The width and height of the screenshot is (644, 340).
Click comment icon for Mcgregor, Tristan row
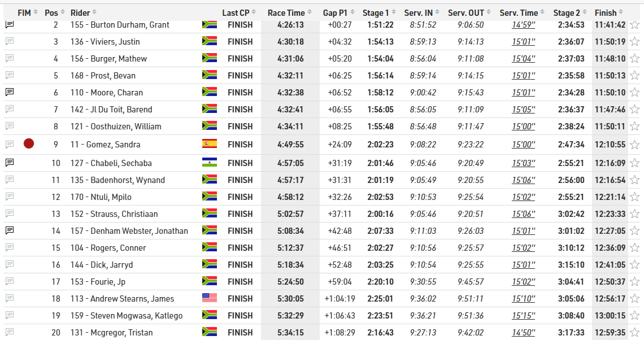tap(10, 332)
